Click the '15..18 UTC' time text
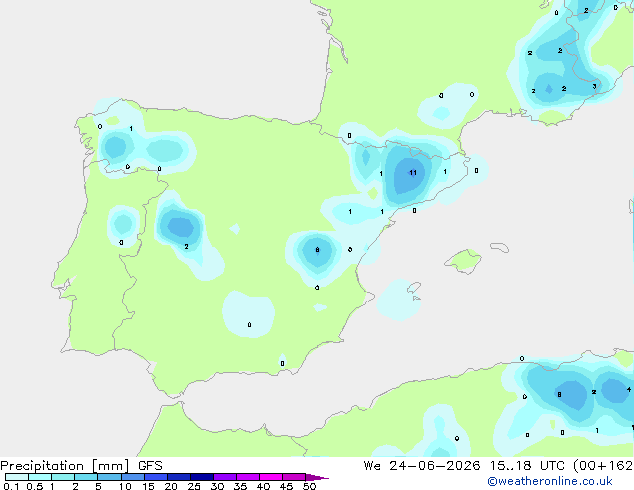 pyautogui.click(x=526, y=466)
